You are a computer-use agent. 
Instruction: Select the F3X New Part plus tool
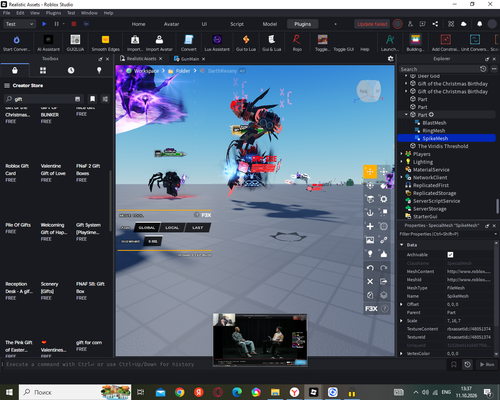[370, 226]
